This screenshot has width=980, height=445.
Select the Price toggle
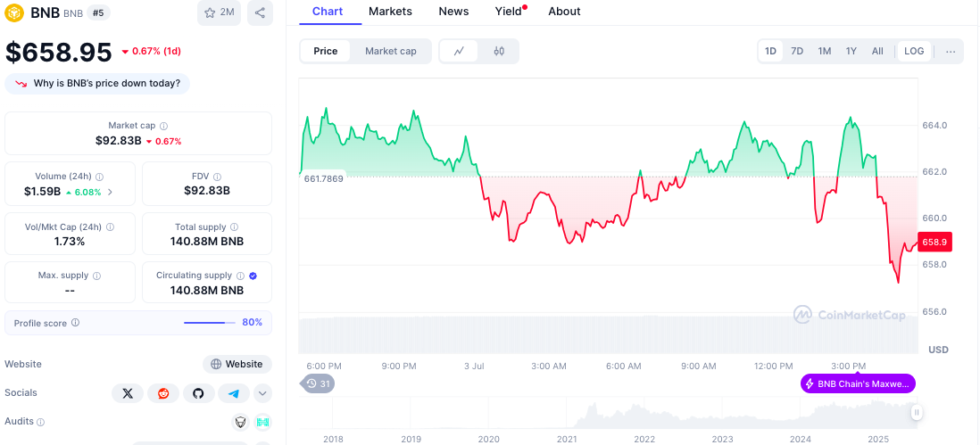326,51
